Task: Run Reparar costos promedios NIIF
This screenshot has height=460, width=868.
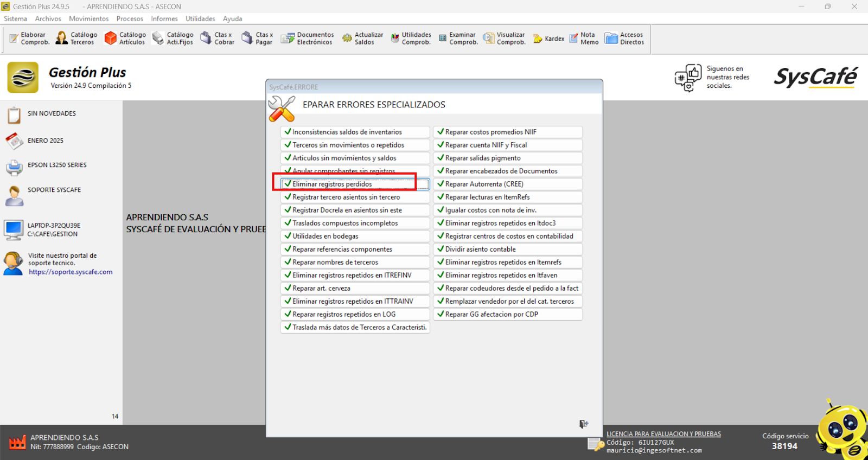Action: click(x=507, y=132)
